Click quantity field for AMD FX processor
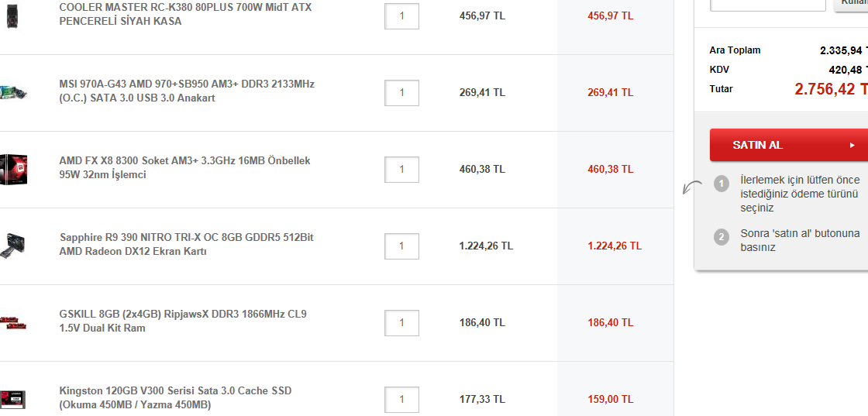Viewport: 868px width, 416px height. (x=401, y=170)
